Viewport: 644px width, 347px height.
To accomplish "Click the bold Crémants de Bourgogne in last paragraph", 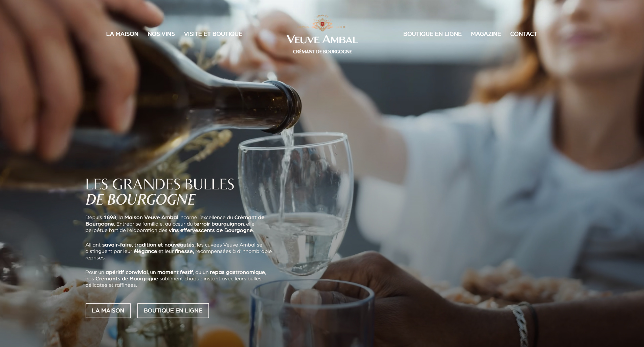I will [127, 279].
